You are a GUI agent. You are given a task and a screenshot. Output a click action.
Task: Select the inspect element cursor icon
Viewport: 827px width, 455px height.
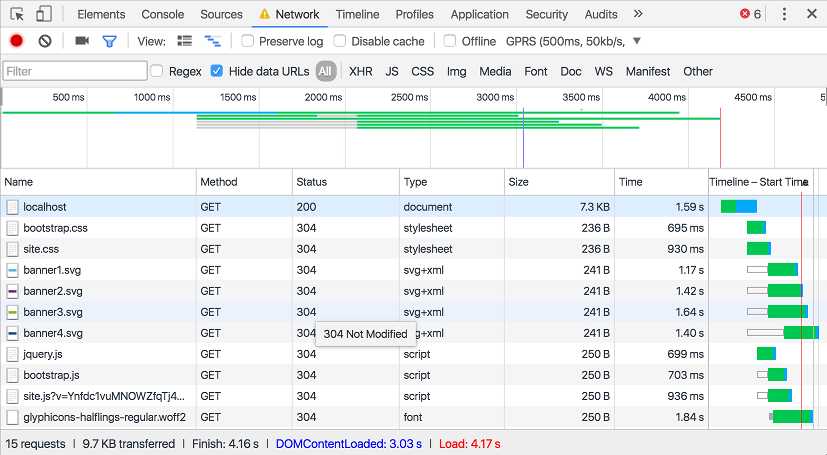(17, 14)
